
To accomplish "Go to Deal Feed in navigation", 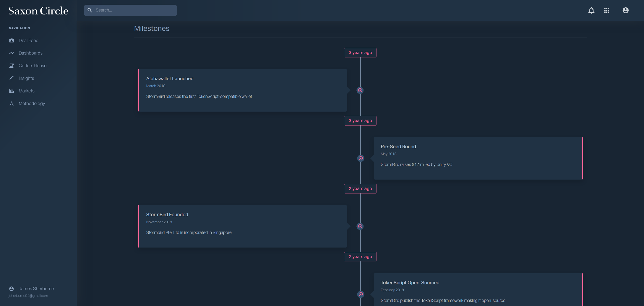I will point(28,40).
